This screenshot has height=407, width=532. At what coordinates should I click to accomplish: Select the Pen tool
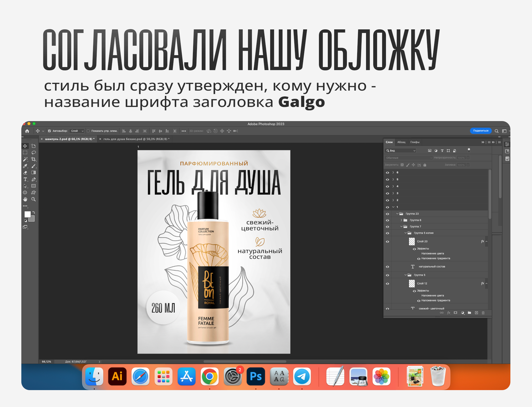click(x=34, y=180)
